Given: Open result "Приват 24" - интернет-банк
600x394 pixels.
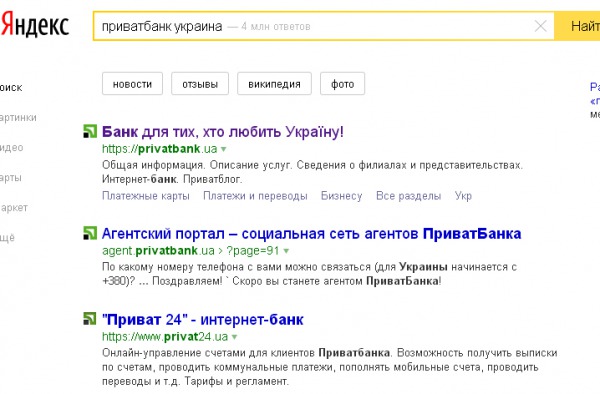Looking at the screenshot, I should pos(203,319).
